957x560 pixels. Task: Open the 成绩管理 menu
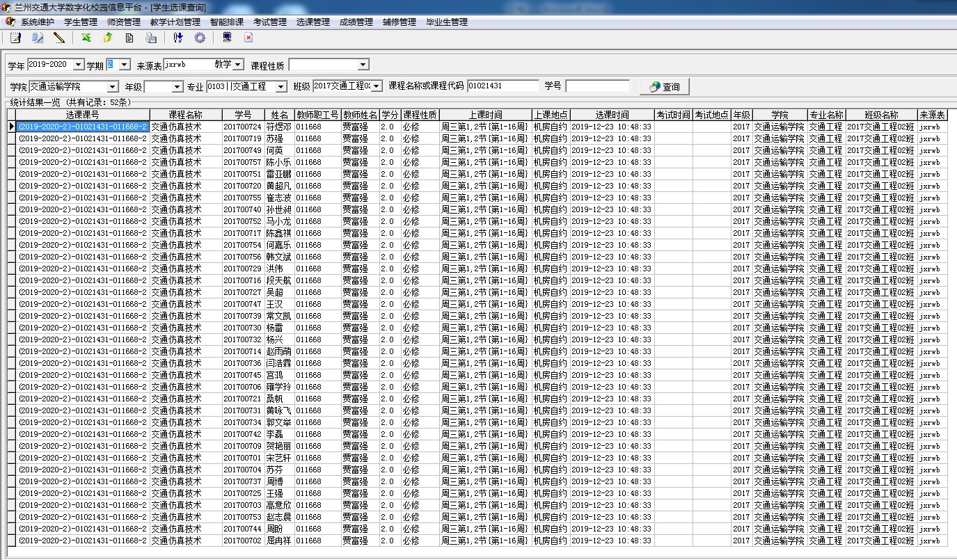point(356,22)
